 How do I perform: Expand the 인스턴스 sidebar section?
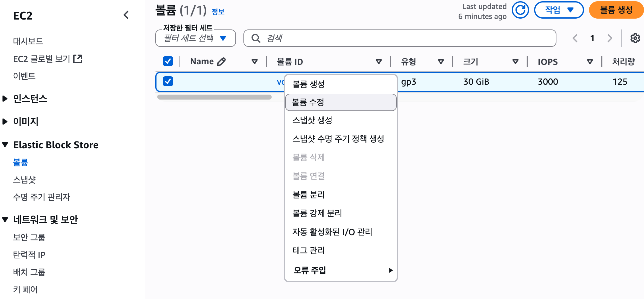pos(5,99)
